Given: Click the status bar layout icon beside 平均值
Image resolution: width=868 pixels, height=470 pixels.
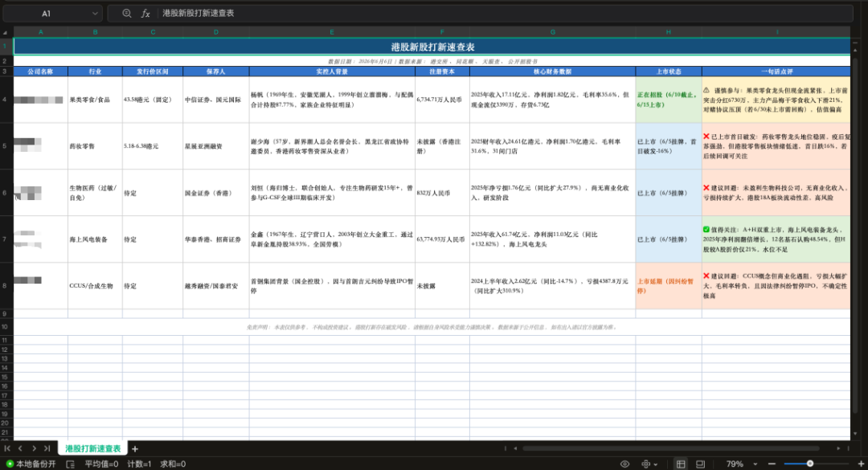Looking at the screenshot, I should [x=70, y=464].
